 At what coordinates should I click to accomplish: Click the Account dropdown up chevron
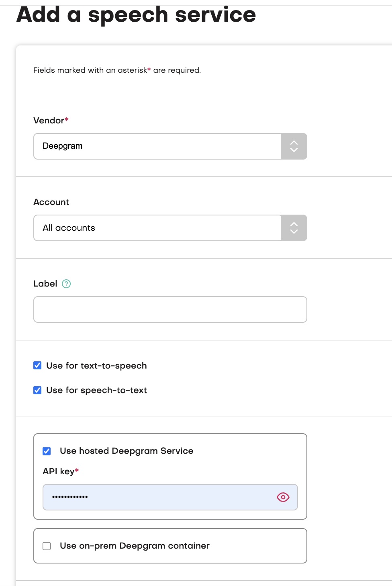(294, 224)
